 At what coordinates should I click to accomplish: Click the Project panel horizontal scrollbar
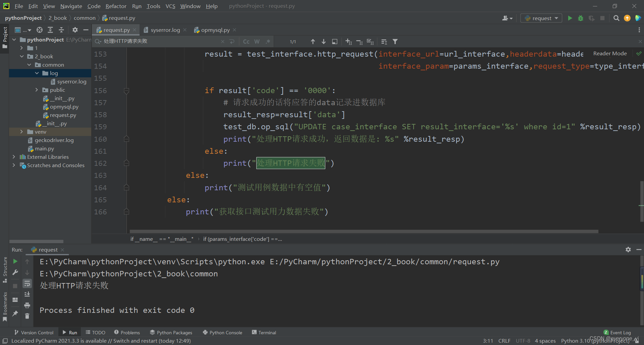point(36,241)
